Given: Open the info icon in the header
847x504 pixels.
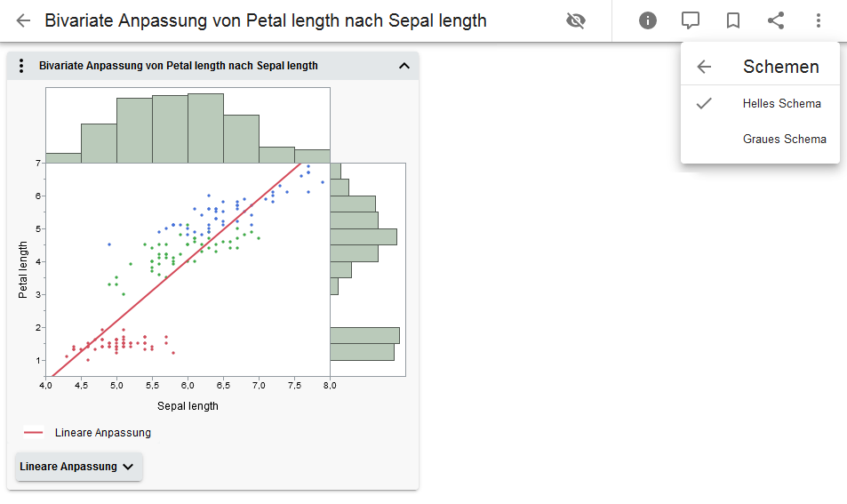Looking at the screenshot, I should (648, 20).
